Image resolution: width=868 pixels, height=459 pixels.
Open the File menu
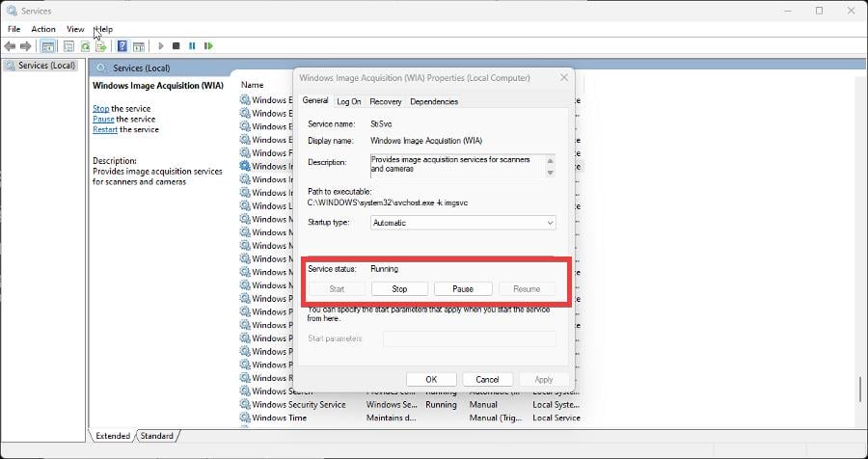(14, 29)
